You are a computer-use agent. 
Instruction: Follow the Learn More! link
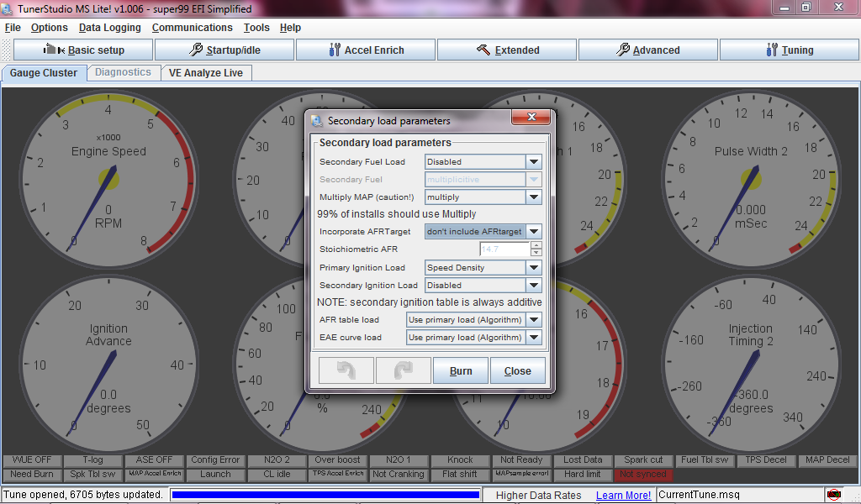pos(623,496)
